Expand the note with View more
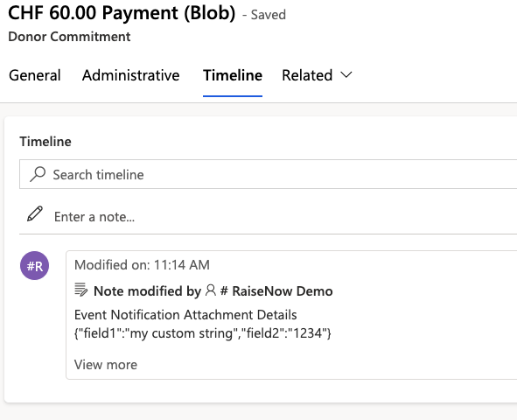 106,365
